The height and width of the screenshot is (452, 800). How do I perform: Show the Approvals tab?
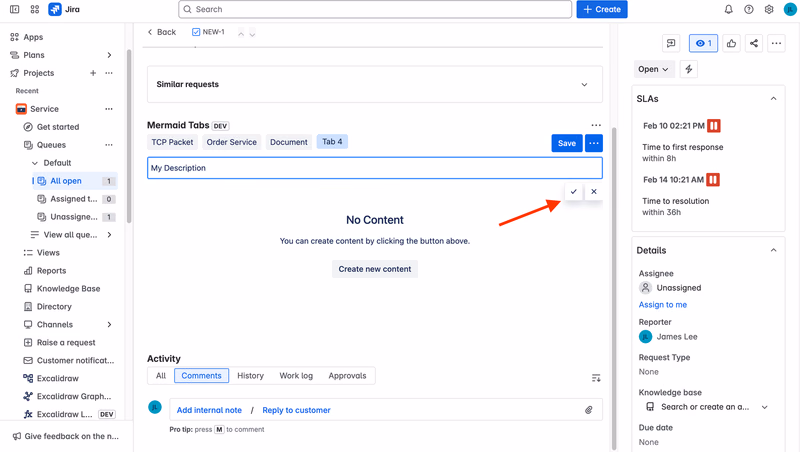click(347, 375)
